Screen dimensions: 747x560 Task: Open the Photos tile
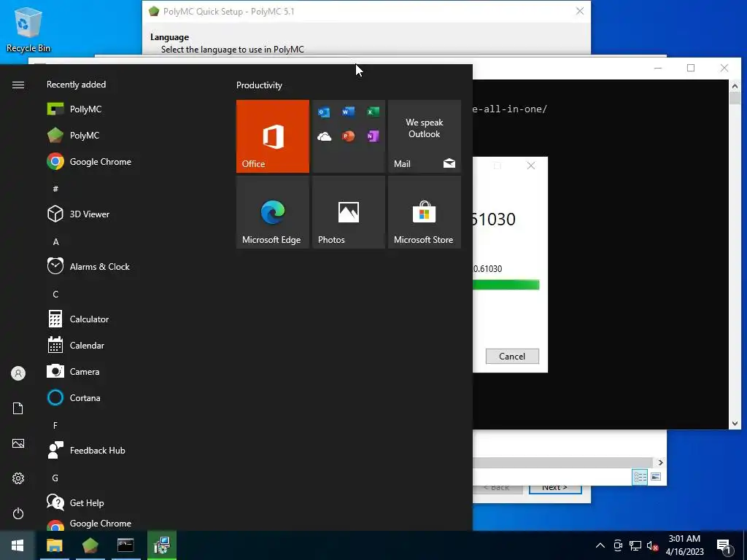(x=349, y=212)
